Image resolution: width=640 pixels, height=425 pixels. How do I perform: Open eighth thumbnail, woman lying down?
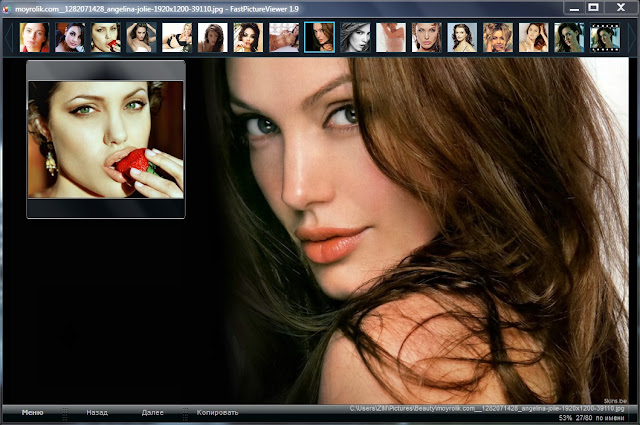(284, 37)
